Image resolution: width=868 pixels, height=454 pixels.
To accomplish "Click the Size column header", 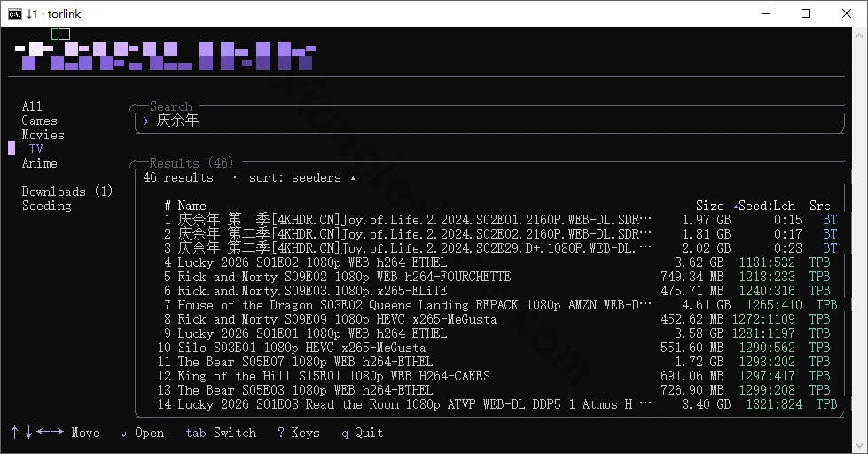I will point(709,206).
